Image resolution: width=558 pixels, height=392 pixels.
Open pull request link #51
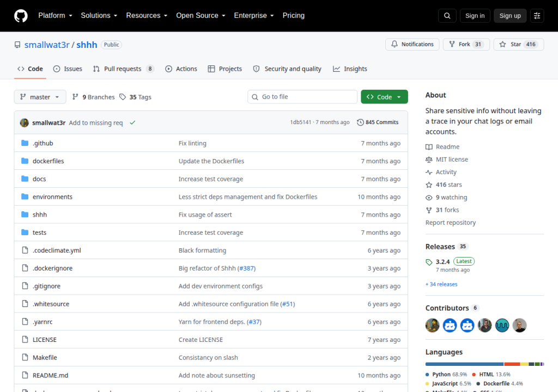[288, 304]
